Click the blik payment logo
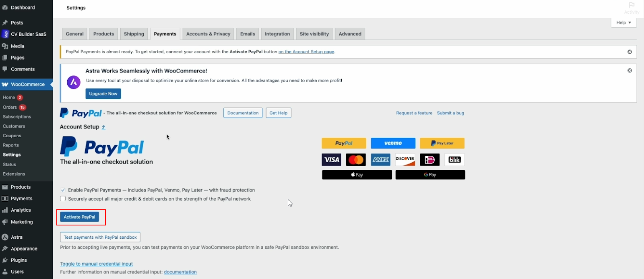Image resolution: width=644 pixels, height=279 pixels. click(x=454, y=160)
